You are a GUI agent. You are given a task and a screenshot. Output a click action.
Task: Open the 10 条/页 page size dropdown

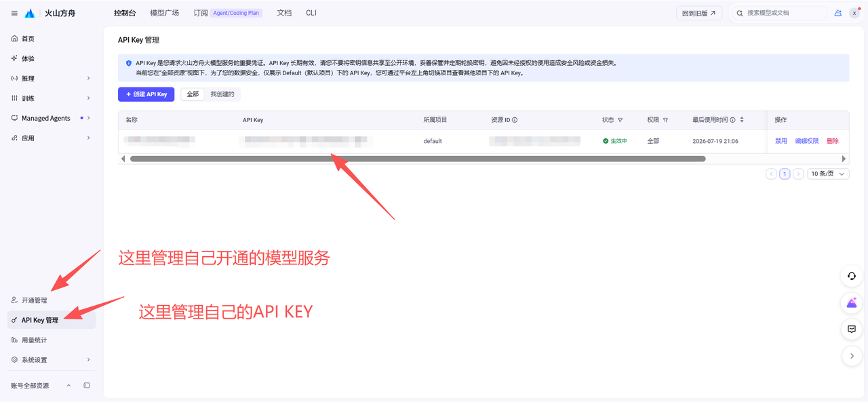(x=828, y=174)
